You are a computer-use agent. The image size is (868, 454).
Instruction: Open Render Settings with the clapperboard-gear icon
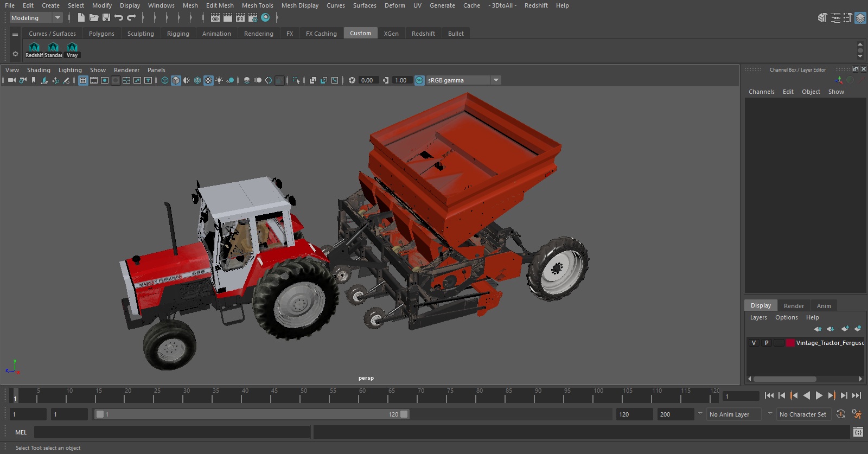pos(253,18)
